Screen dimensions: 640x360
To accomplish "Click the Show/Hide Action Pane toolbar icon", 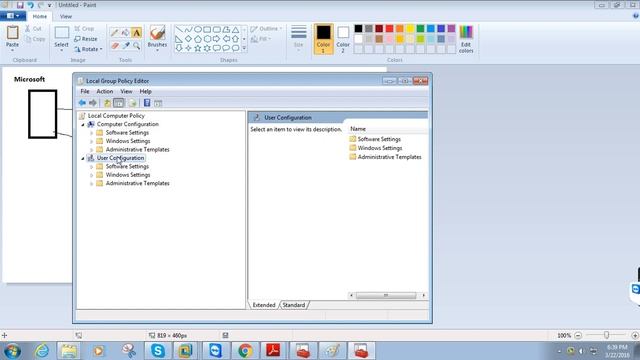I will pyautogui.click(x=158, y=103).
